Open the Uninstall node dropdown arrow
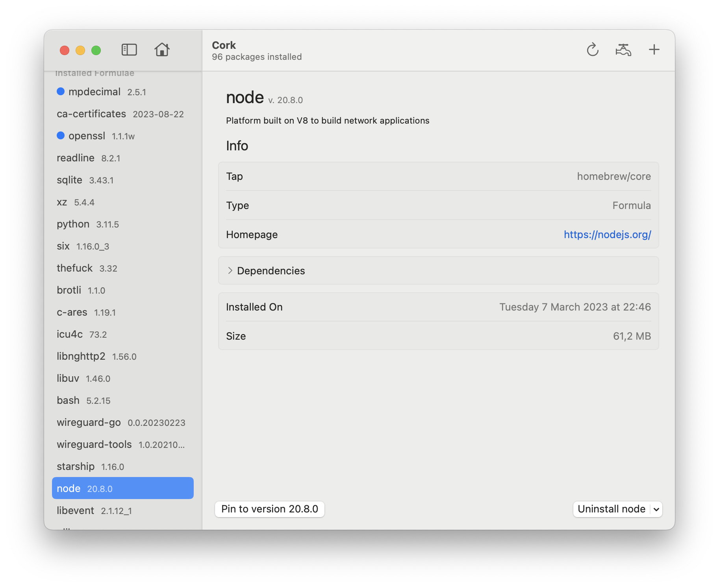Image resolution: width=719 pixels, height=588 pixels. click(x=656, y=509)
